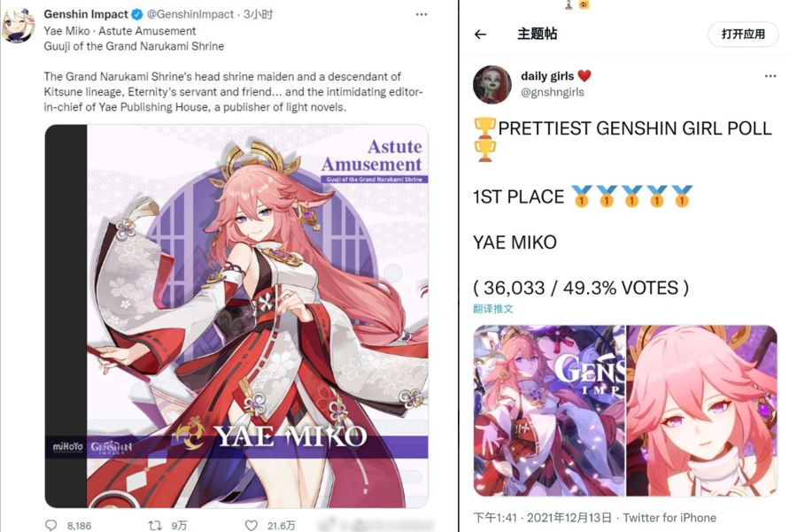Open the right Yae Miko close-up image
797x532 pixels.
point(702,411)
